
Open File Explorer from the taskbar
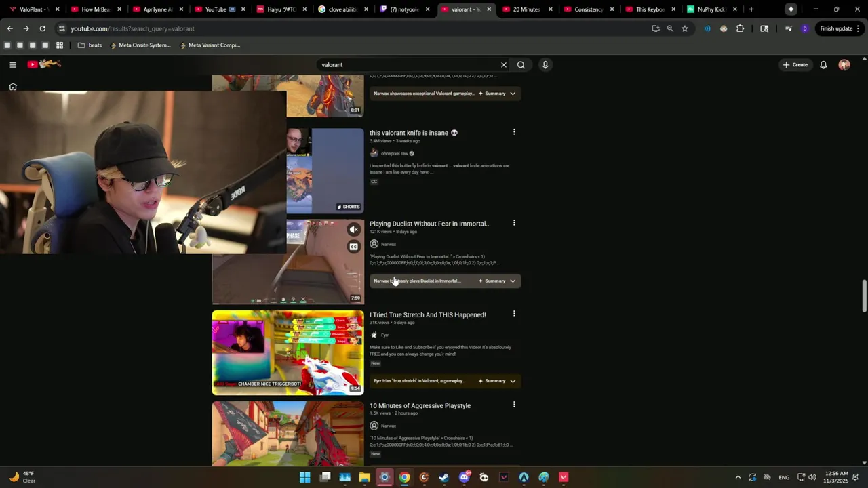coord(365,477)
